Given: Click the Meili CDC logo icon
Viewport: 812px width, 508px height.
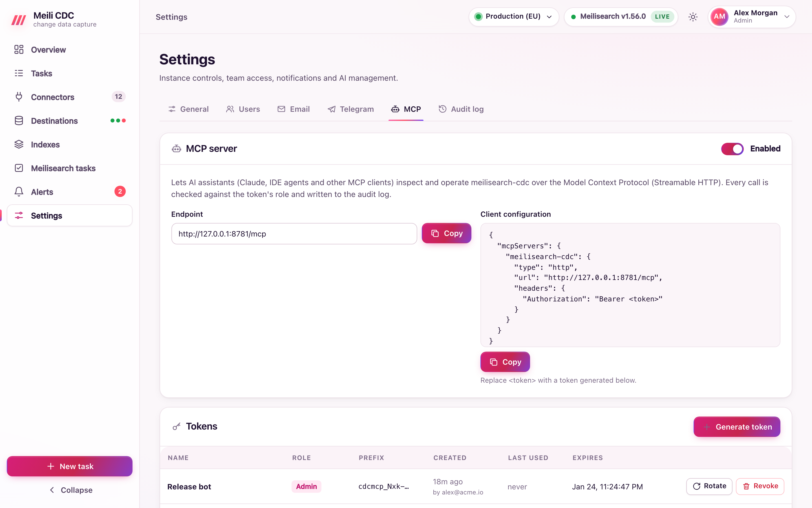Looking at the screenshot, I should [19, 20].
